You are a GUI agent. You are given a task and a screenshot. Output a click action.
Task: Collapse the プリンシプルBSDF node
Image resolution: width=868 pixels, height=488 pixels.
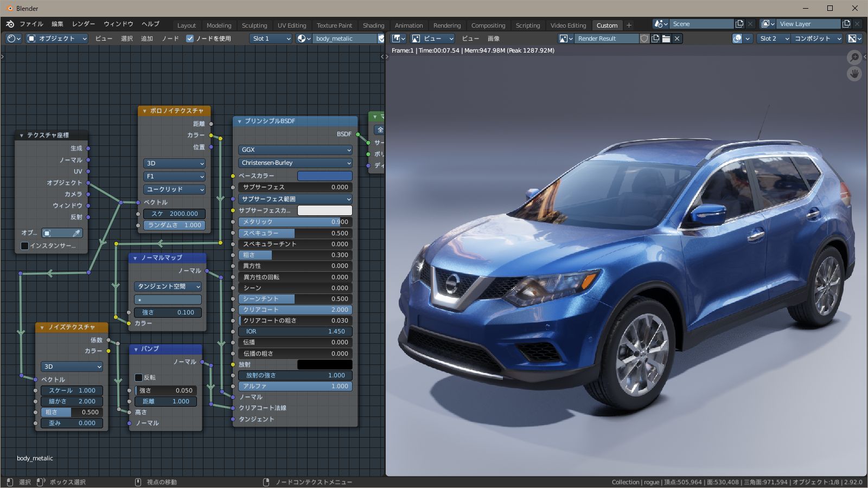click(239, 121)
